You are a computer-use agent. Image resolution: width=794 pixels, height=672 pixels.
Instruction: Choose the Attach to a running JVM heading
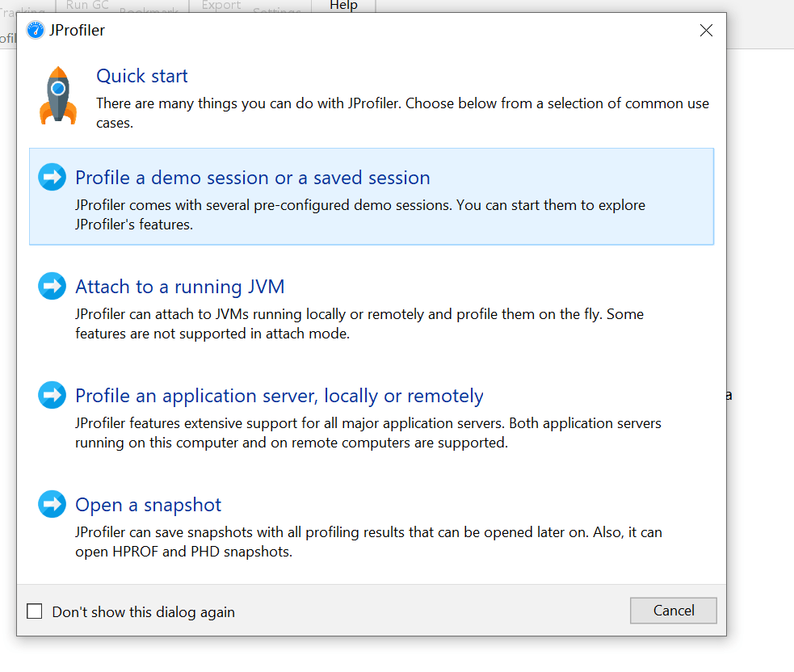pyautogui.click(x=179, y=287)
